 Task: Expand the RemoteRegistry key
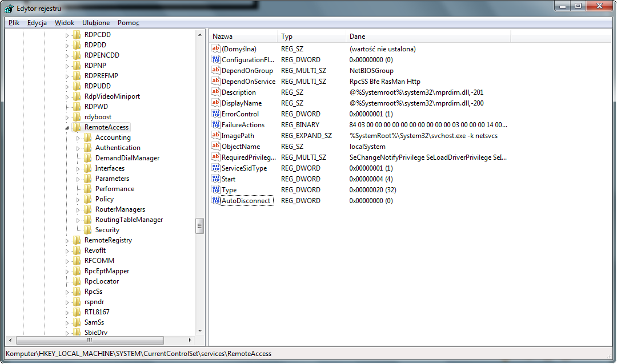tap(67, 241)
